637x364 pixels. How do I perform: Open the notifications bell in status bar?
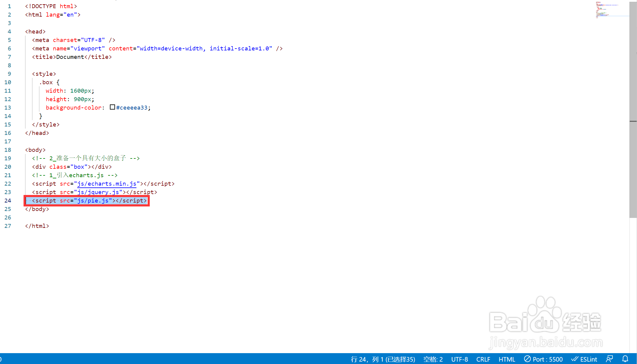pos(625,359)
